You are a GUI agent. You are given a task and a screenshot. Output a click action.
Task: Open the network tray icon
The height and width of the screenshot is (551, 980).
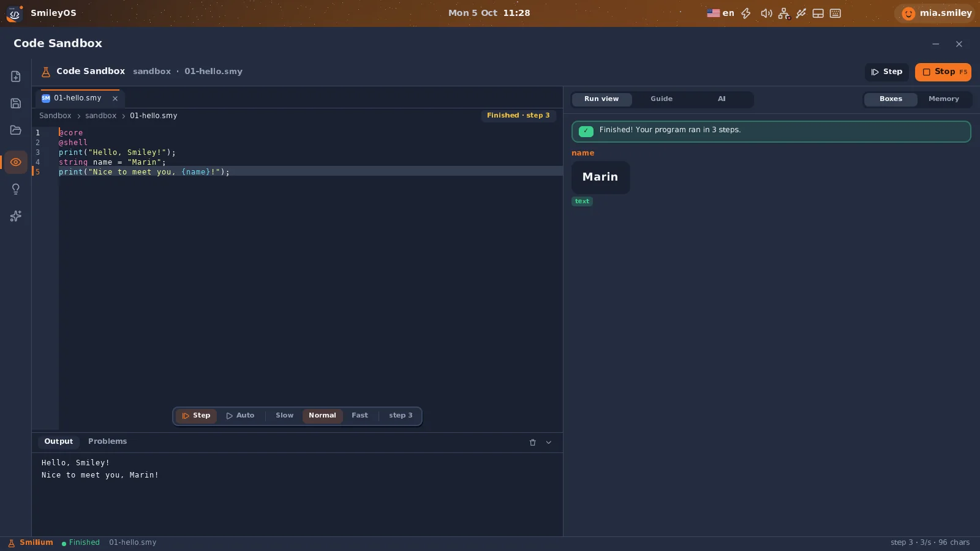click(784, 13)
